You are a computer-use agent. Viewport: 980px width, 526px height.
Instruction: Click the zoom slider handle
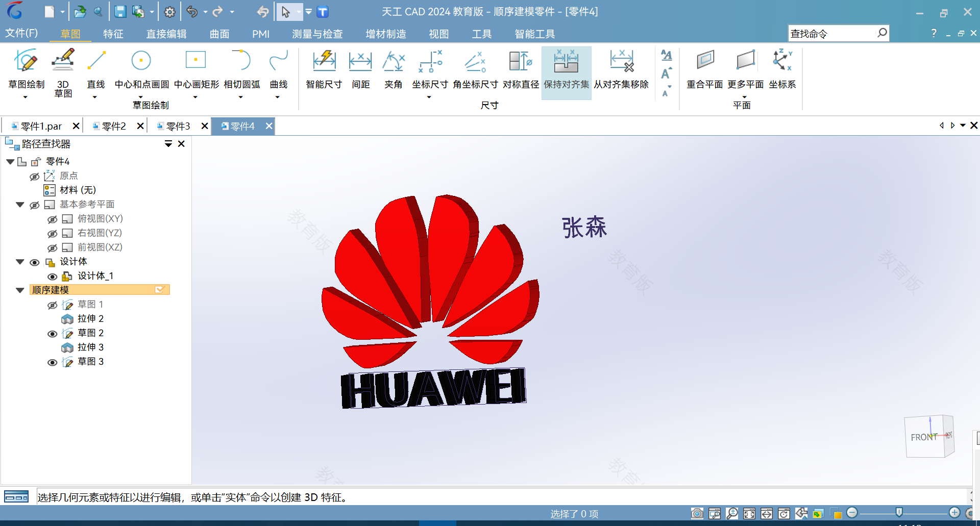(899, 512)
